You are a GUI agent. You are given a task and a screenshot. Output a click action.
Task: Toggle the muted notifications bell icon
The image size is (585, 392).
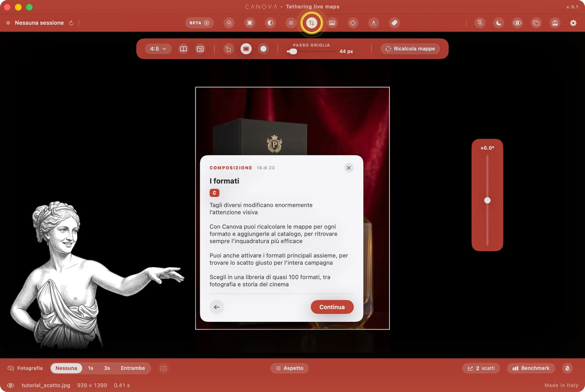coord(567,368)
